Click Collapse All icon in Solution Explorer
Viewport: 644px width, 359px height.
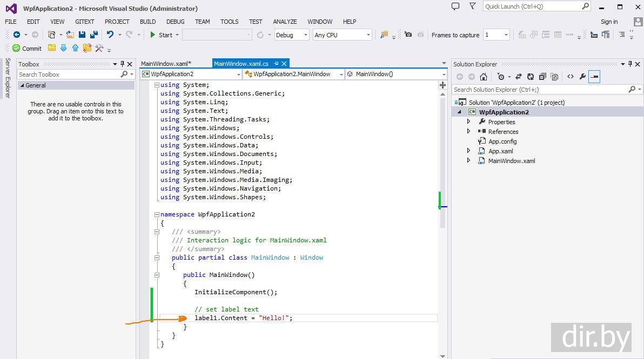(x=542, y=77)
